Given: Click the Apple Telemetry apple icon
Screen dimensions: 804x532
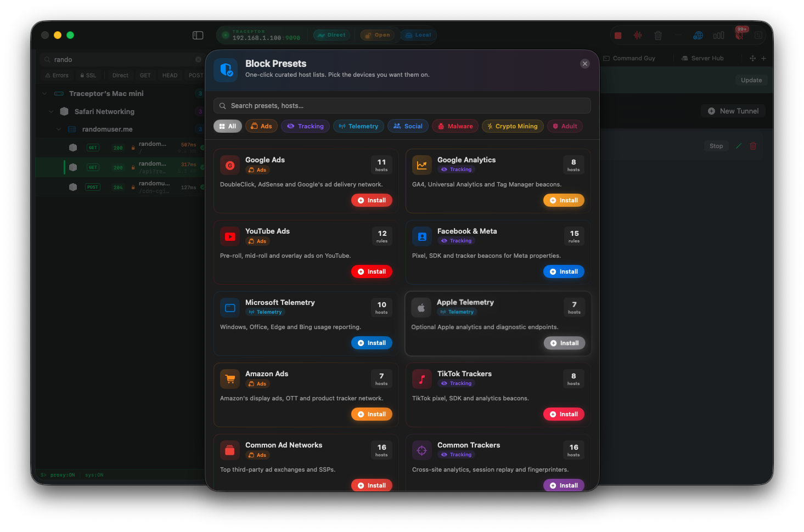Looking at the screenshot, I should point(421,308).
